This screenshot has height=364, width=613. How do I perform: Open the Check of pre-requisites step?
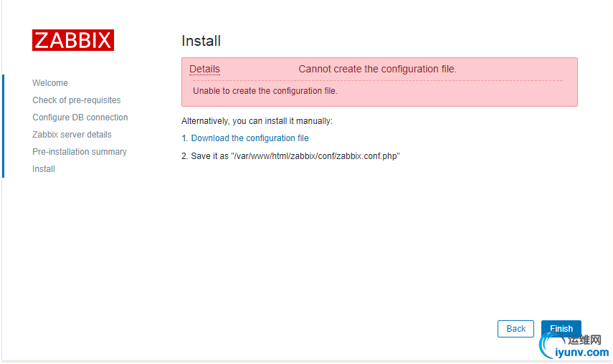77,100
